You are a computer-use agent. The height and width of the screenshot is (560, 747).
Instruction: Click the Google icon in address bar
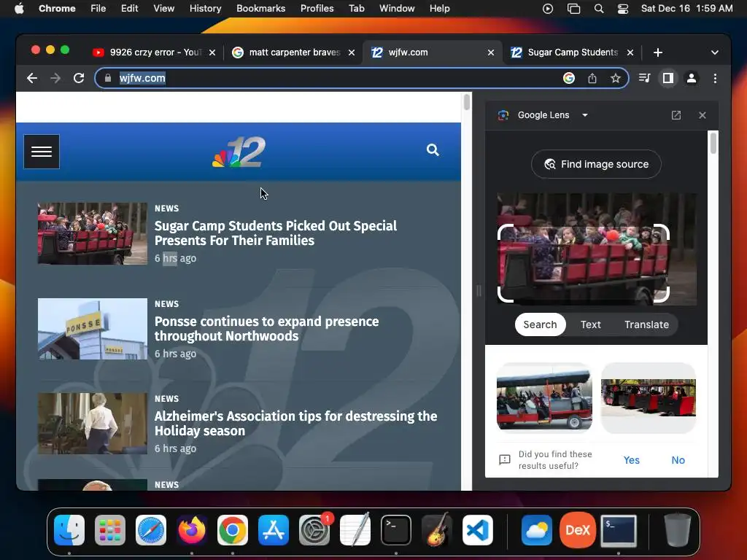[569, 78]
